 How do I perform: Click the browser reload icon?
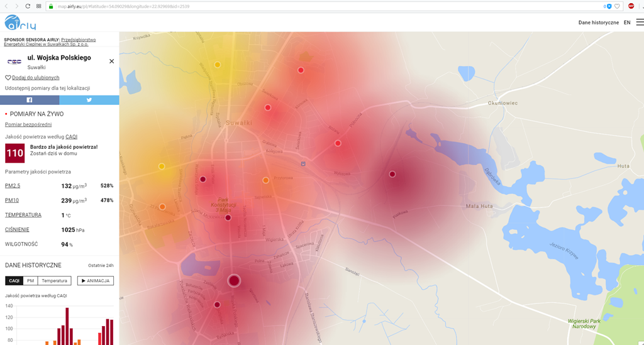point(28,6)
